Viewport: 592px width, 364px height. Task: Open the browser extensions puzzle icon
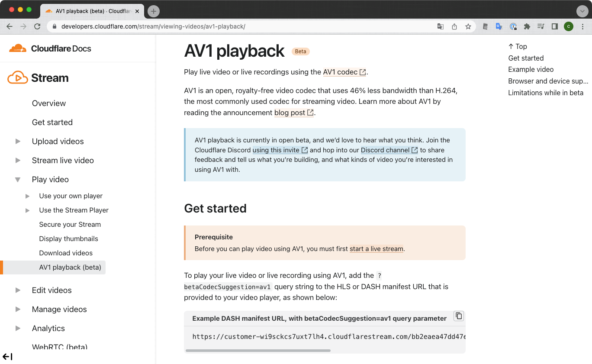[x=527, y=26]
